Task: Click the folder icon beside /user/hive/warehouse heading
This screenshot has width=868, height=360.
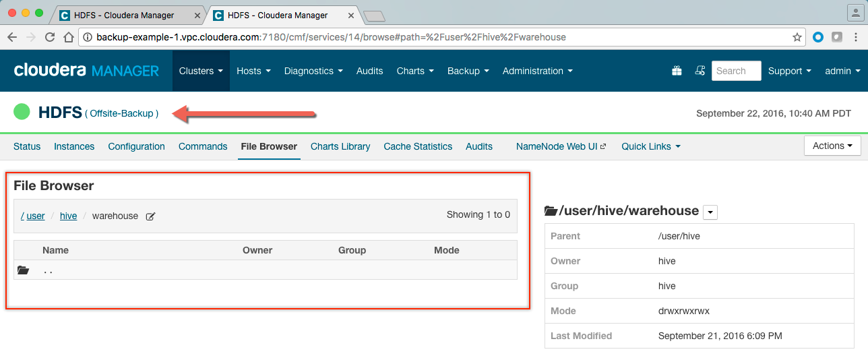Action: click(551, 211)
